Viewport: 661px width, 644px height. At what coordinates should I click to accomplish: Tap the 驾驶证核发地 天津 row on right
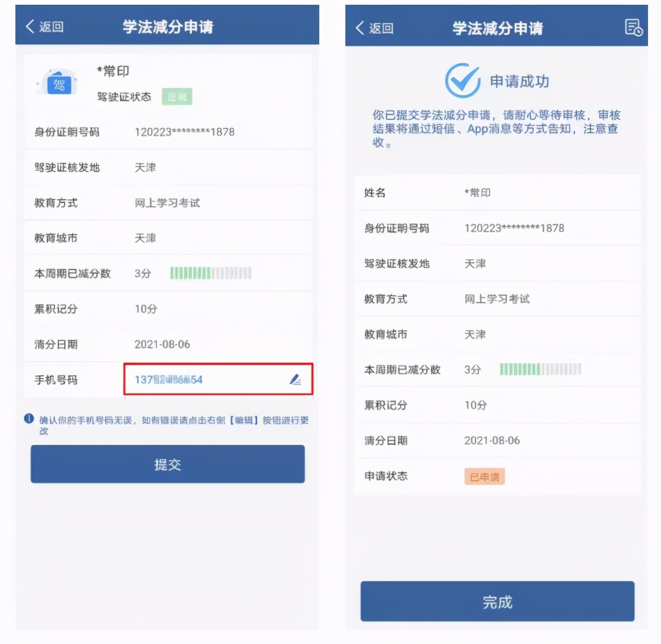click(498, 264)
